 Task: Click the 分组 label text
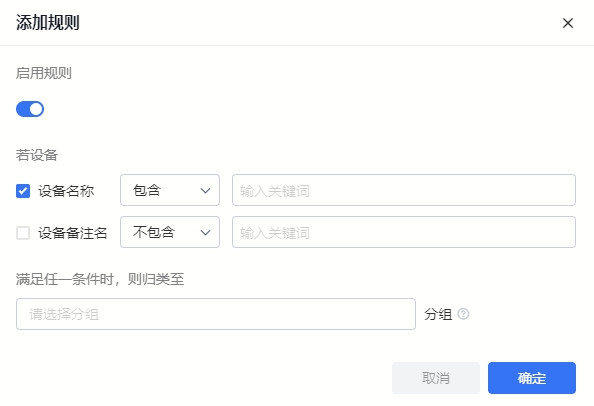(x=438, y=314)
